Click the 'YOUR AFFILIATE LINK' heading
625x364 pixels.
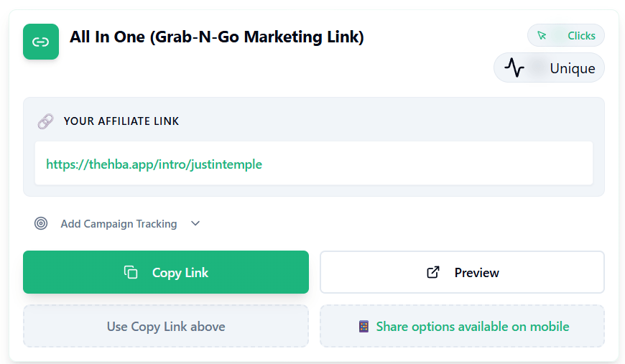tap(121, 121)
